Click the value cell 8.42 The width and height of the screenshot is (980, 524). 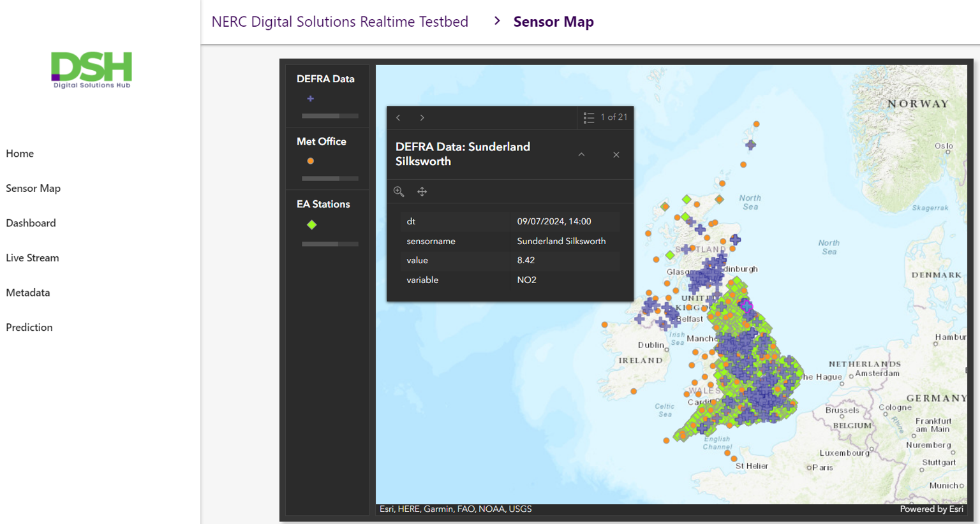pyautogui.click(x=526, y=260)
